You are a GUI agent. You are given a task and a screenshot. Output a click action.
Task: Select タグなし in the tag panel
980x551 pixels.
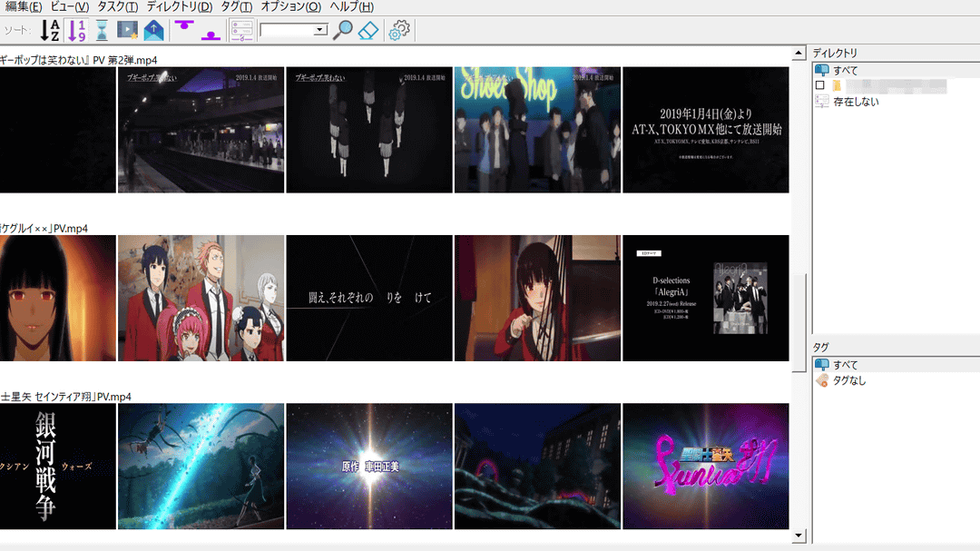pyautogui.click(x=849, y=380)
